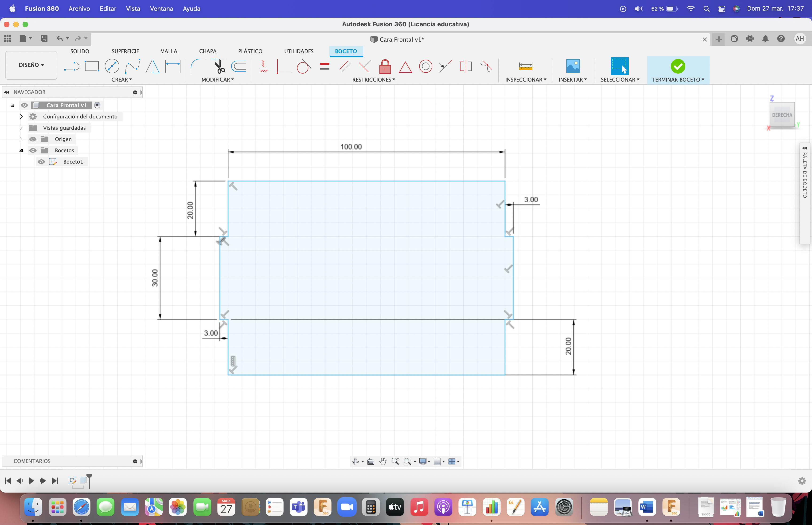Viewport: 812px width, 525px height.
Task: Open the Ventana menu
Action: 161,8
